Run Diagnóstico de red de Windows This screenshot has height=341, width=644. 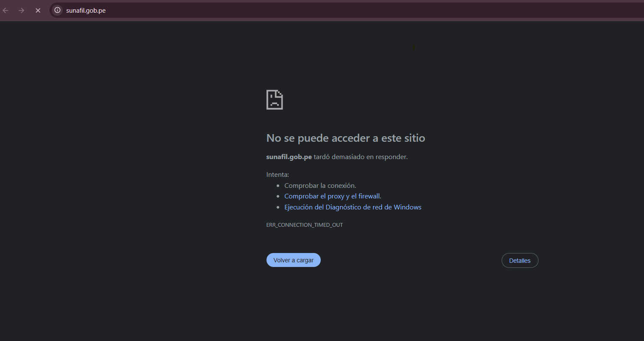tap(353, 207)
